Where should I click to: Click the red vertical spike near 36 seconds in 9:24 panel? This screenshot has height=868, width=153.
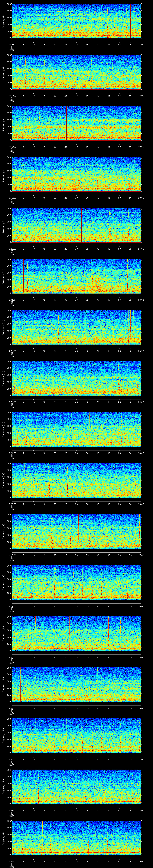pos(89,427)
